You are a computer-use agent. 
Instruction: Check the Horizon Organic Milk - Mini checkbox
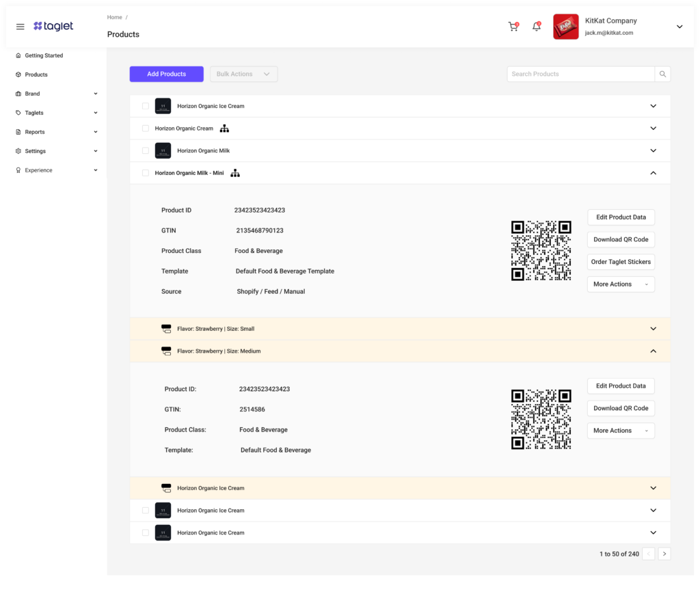(146, 173)
